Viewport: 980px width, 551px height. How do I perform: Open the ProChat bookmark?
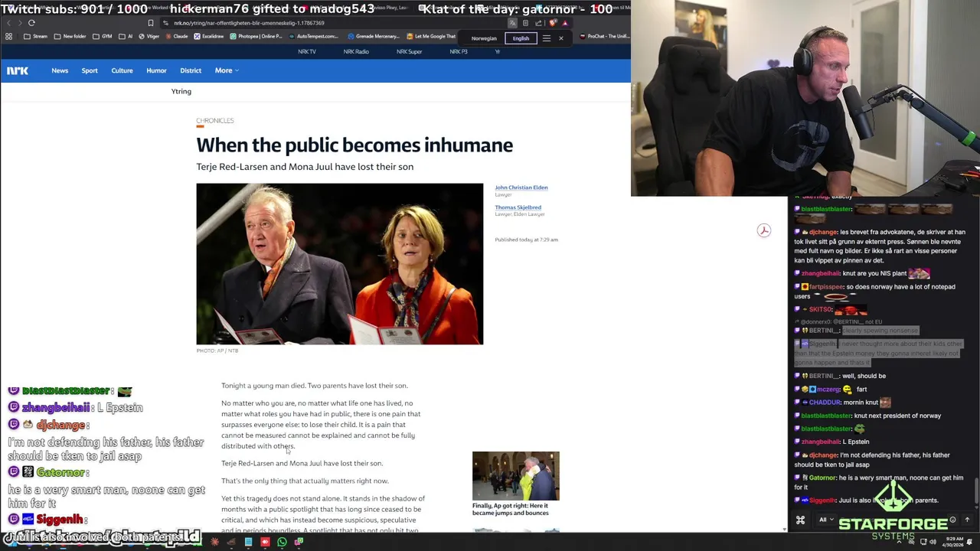click(x=605, y=36)
